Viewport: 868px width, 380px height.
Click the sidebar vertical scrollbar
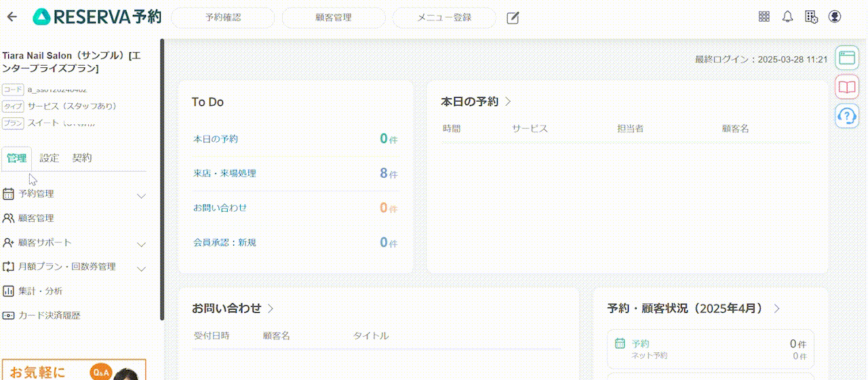pyautogui.click(x=162, y=179)
